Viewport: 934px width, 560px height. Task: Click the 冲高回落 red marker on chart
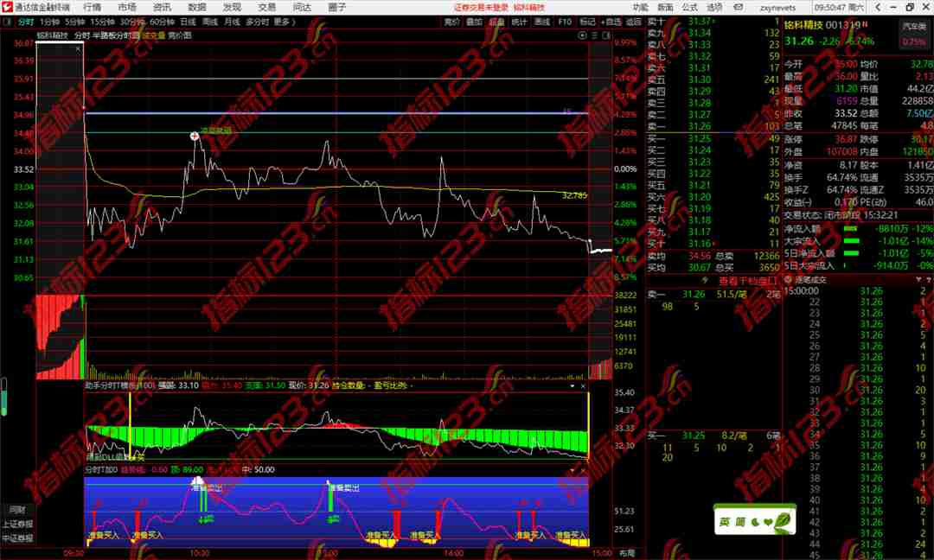[x=195, y=136]
